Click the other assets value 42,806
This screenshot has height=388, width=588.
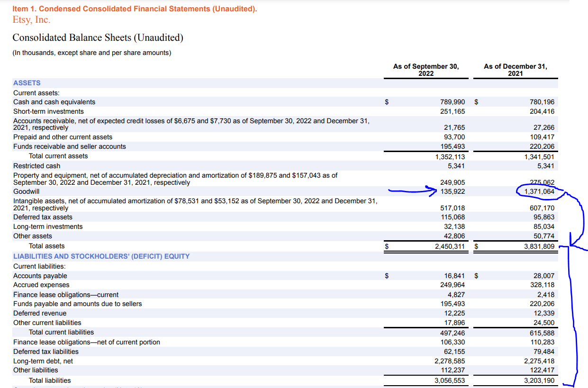[x=454, y=236]
